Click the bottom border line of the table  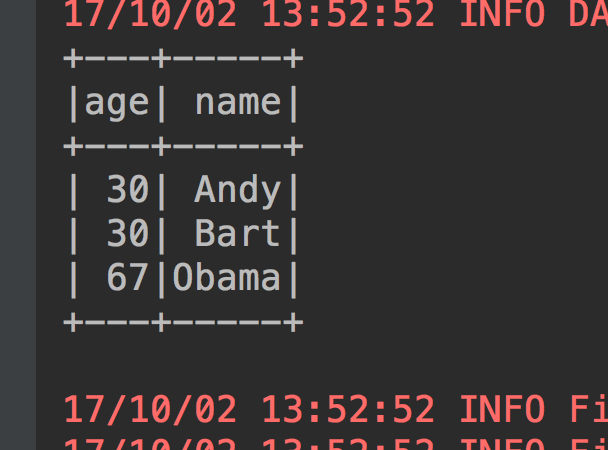click(x=182, y=321)
